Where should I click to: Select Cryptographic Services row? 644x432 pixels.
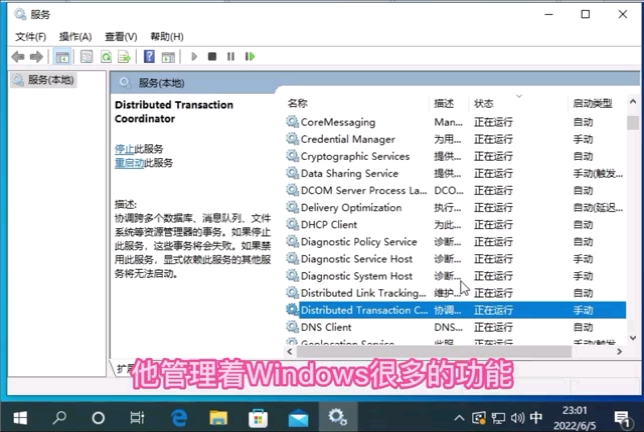click(x=456, y=156)
